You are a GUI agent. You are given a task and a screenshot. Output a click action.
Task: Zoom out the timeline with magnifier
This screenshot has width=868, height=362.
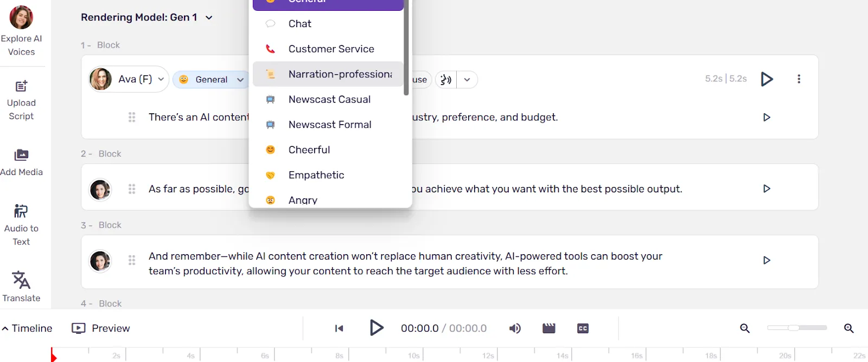click(745, 328)
